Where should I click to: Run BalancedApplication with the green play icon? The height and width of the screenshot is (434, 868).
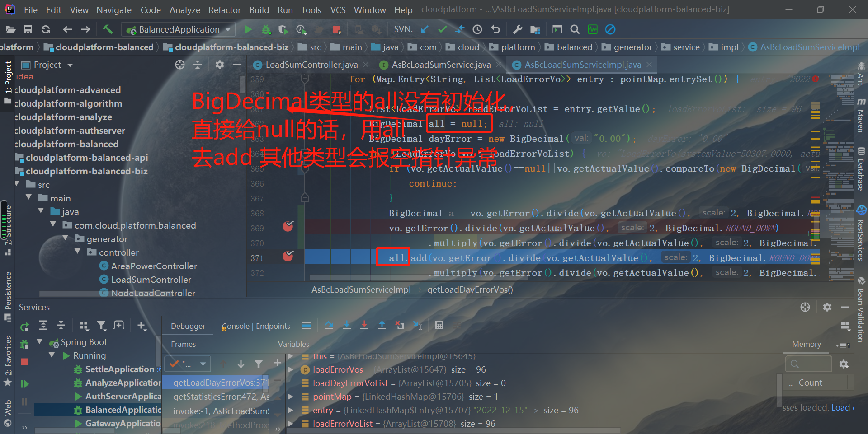(x=248, y=30)
